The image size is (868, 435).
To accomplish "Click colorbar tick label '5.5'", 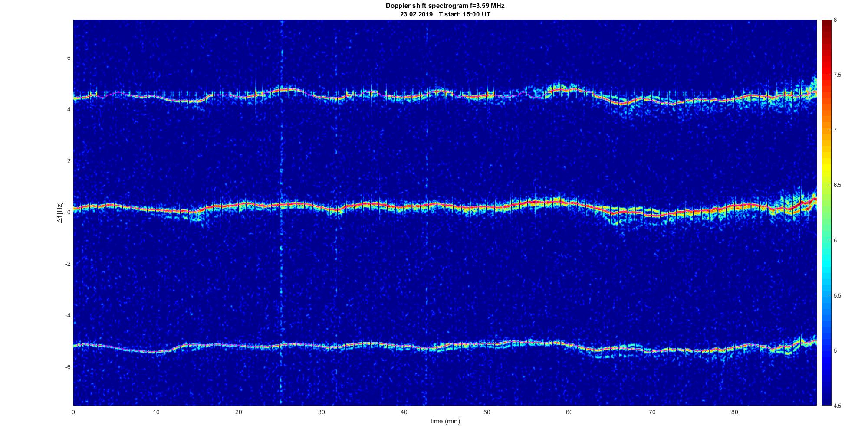I will click(837, 296).
